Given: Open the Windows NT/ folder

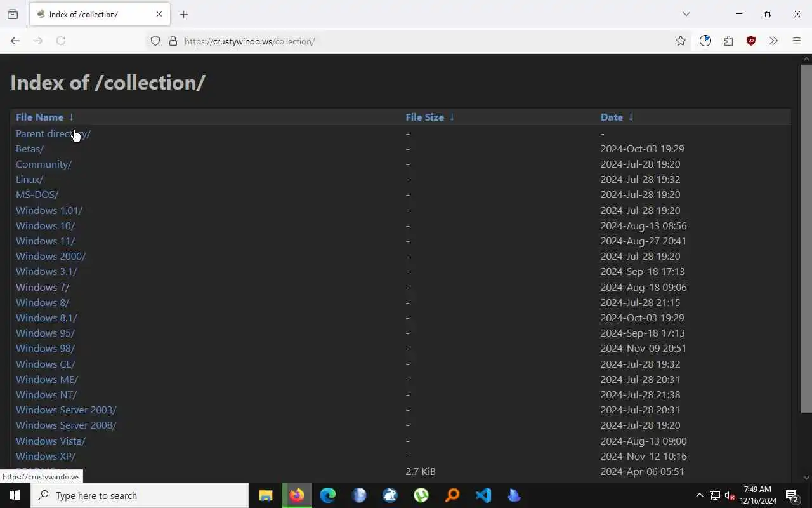Looking at the screenshot, I should click(x=46, y=394).
